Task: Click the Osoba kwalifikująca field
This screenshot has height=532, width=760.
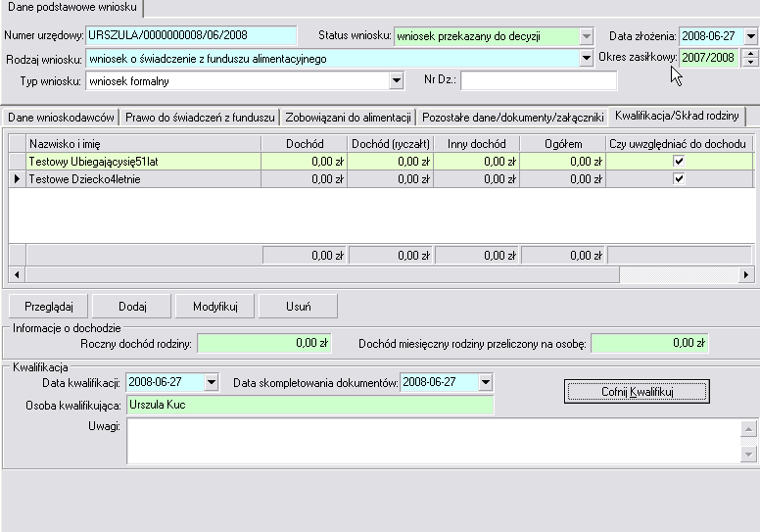Action: pyautogui.click(x=309, y=405)
